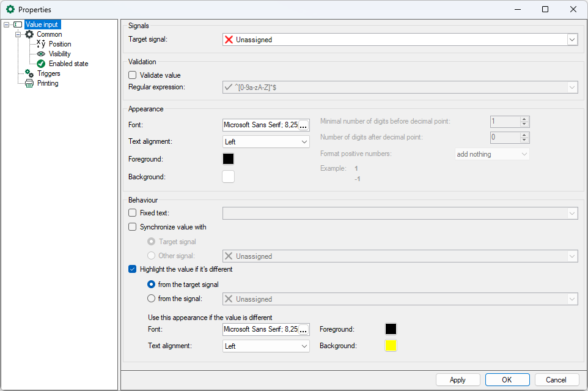Open the Target signal dropdown

pyautogui.click(x=572, y=39)
